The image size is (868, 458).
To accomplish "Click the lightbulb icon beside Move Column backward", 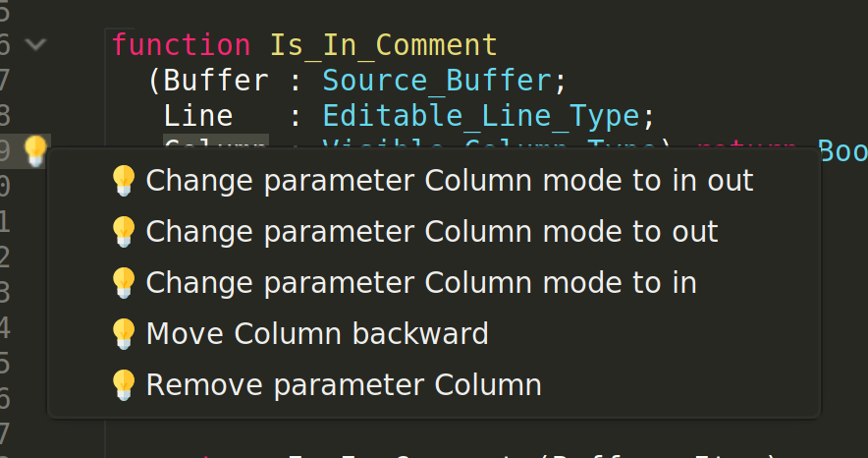I will (124, 333).
